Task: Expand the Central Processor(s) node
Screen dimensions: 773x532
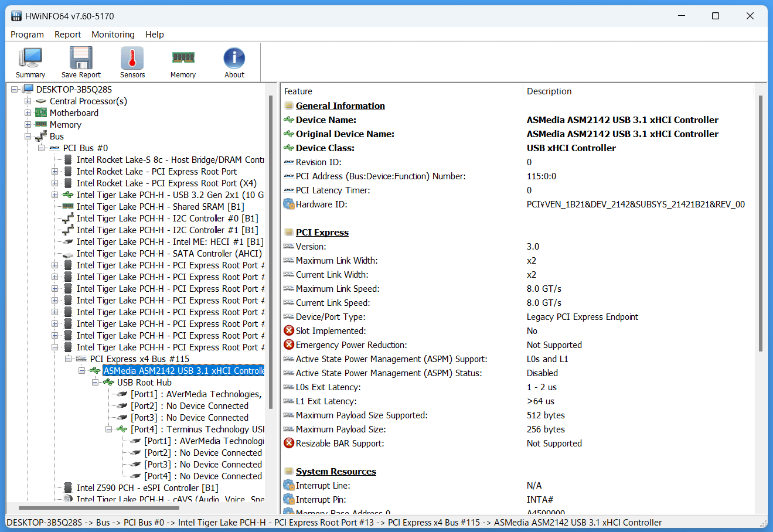Action: 28,101
